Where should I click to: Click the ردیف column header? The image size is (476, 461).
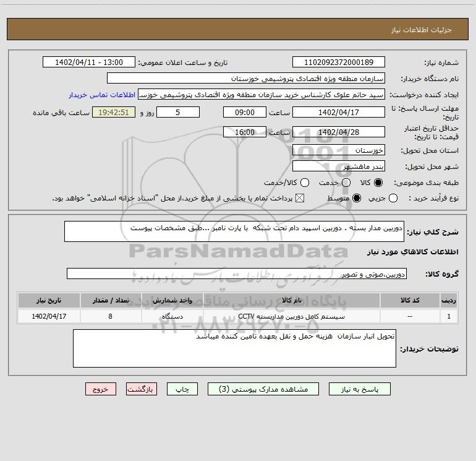449,300
